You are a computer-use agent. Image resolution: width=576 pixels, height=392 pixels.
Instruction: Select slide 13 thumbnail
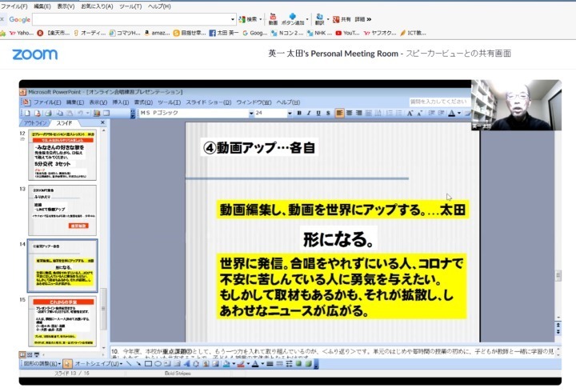(x=62, y=210)
